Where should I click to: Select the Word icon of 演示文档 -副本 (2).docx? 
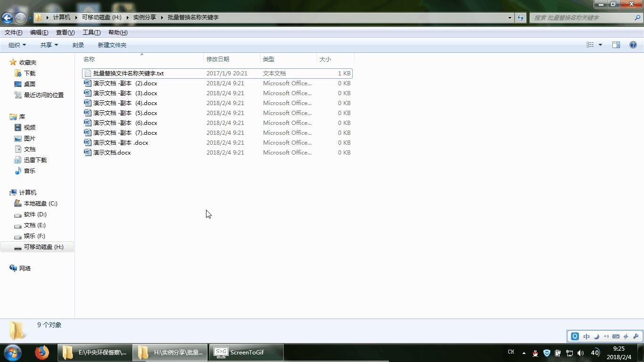pyautogui.click(x=87, y=83)
